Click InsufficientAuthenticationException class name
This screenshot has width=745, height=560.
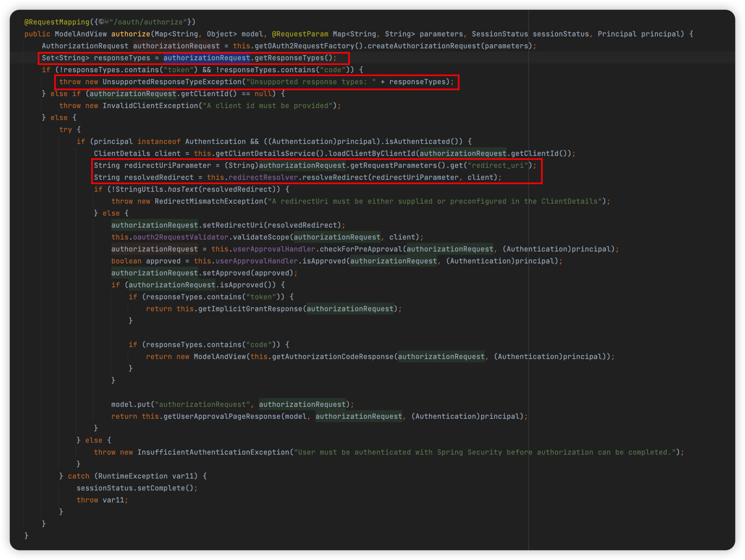[213, 452]
